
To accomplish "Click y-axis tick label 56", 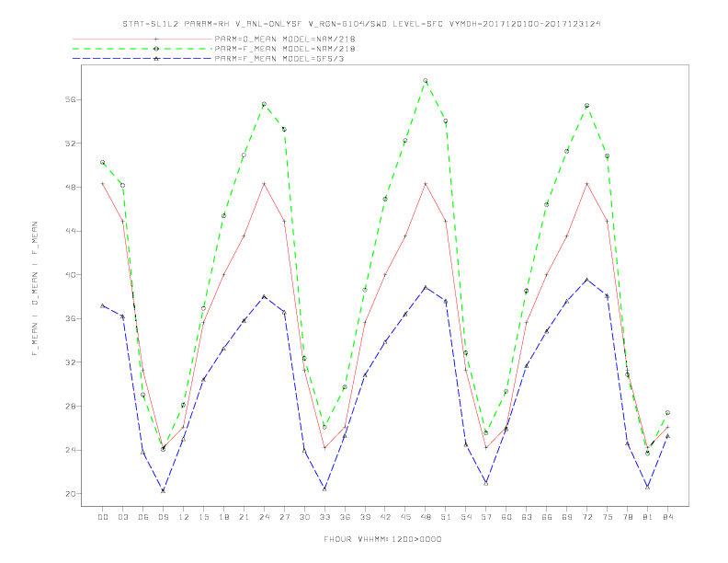I will (x=70, y=100).
